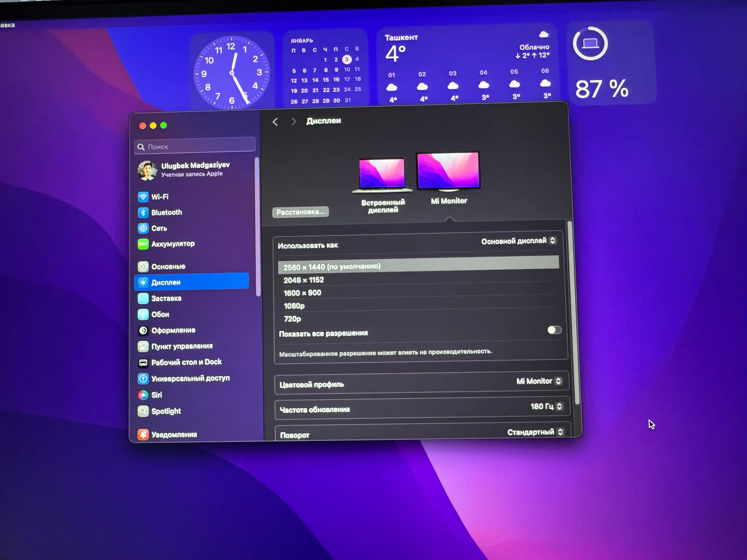Go back with the left chevron
Viewport: 747px width, 560px height.
point(275,122)
